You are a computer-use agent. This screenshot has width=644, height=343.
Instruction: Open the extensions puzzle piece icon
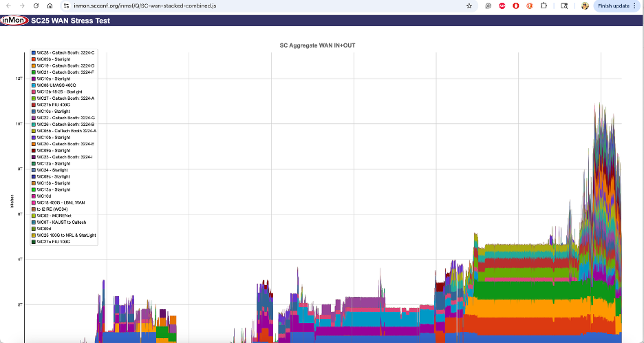tap(544, 6)
